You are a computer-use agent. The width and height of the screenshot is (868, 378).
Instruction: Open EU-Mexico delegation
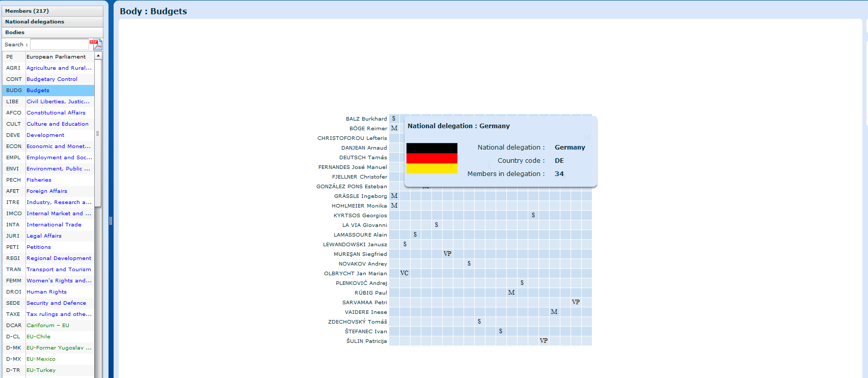pyautogui.click(x=48, y=359)
